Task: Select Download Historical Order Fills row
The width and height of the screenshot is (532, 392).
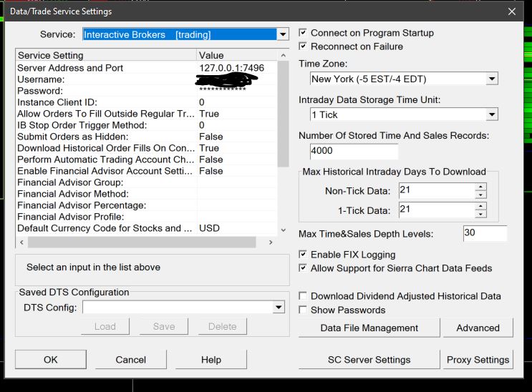Action: (146, 148)
